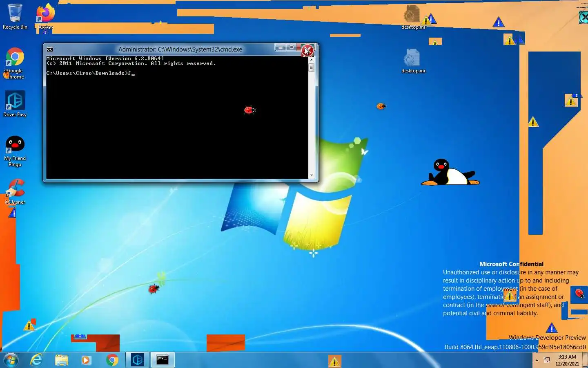Open the Start menu orb
This screenshot has height=368, width=588.
11,360
